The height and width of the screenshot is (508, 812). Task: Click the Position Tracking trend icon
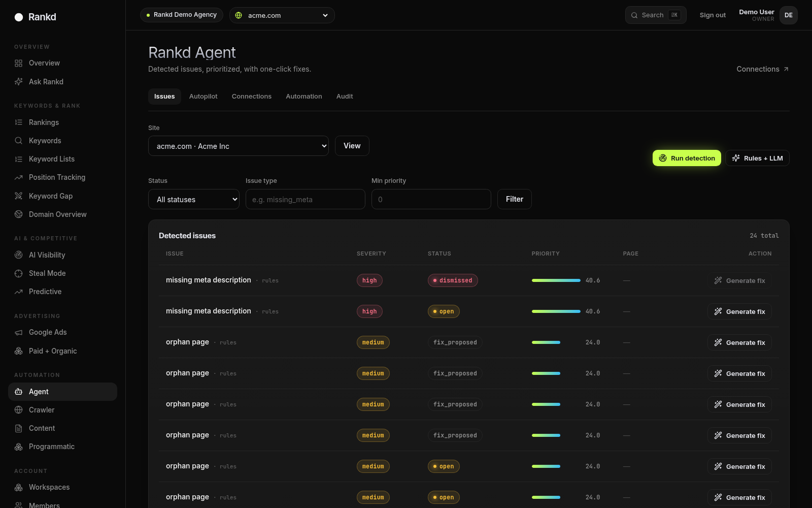19,177
